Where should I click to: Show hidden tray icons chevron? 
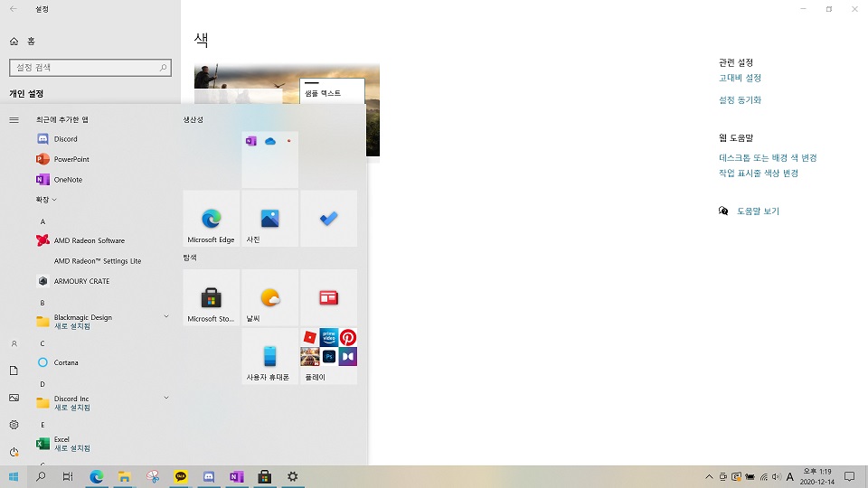[x=709, y=477]
